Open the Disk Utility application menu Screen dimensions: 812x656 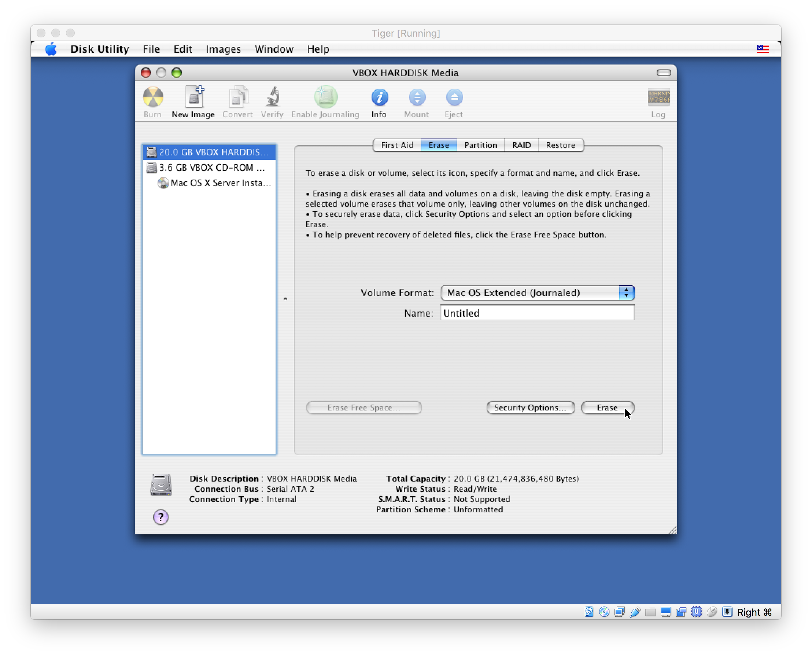(x=100, y=49)
